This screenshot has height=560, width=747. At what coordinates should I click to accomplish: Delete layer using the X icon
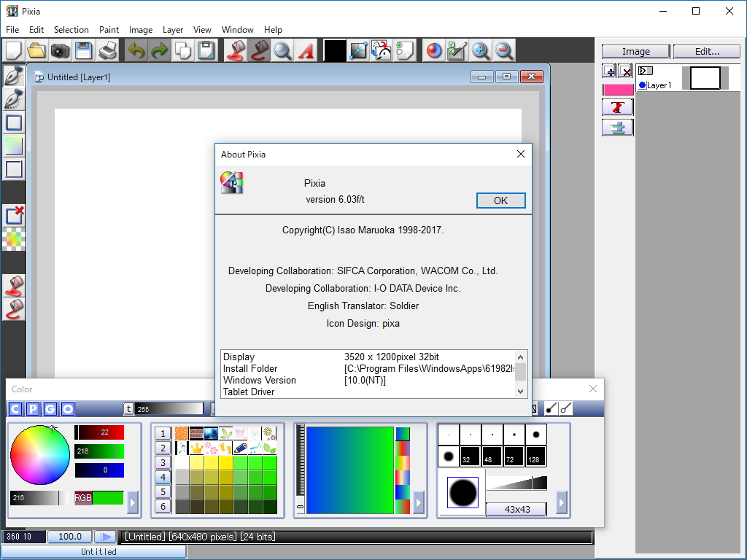(625, 71)
